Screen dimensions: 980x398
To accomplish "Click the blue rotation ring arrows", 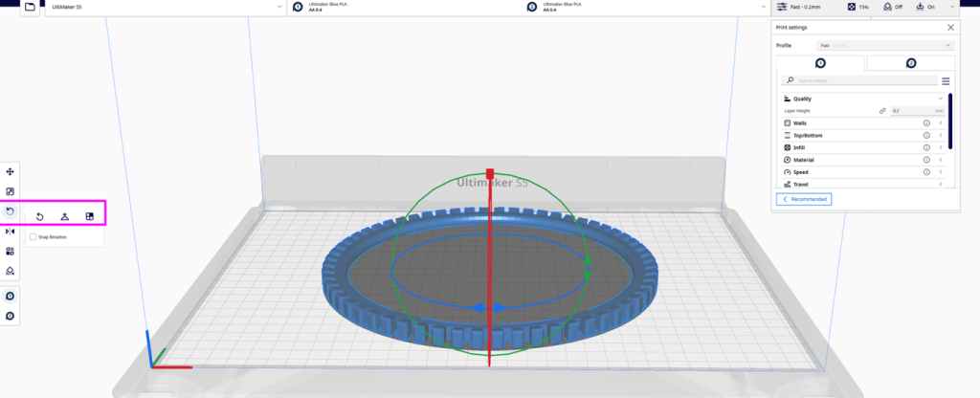I will click(487, 308).
